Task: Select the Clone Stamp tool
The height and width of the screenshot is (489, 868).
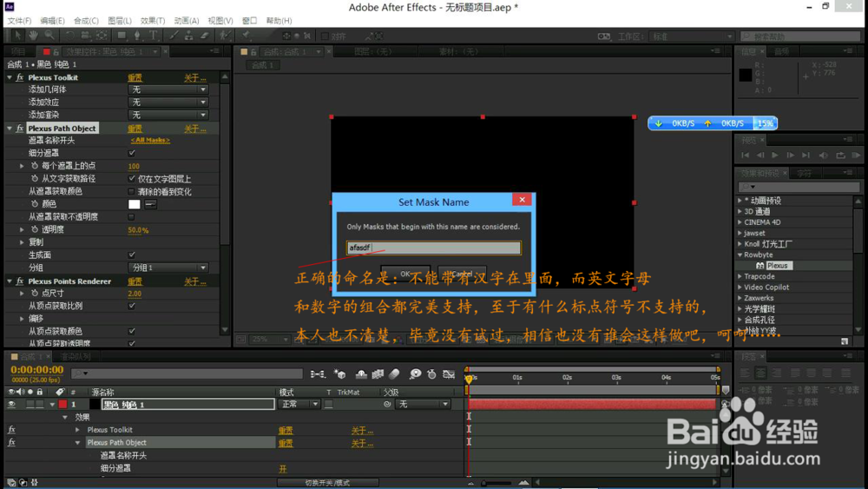Action: pyautogui.click(x=188, y=36)
